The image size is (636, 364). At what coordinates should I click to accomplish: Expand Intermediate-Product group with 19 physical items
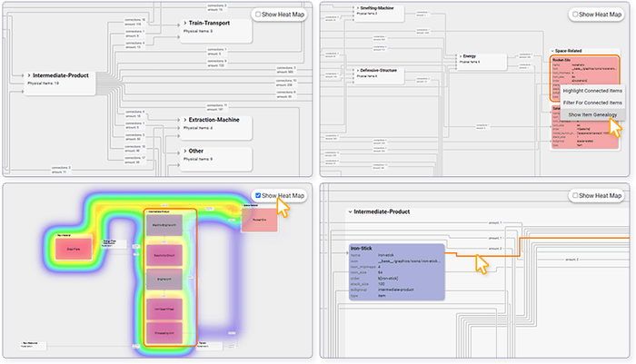[29, 75]
